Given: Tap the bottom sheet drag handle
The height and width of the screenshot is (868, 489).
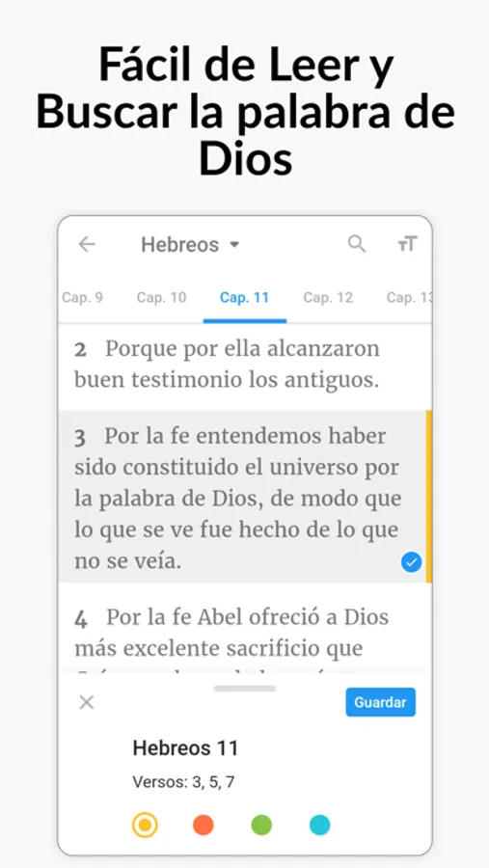Looking at the screenshot, I should click(245, 689).
